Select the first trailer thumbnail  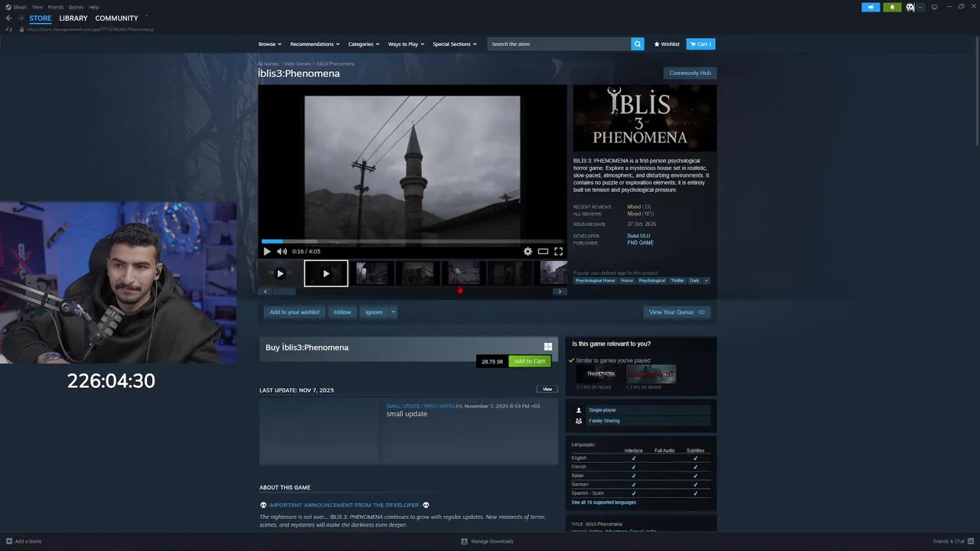280,273
